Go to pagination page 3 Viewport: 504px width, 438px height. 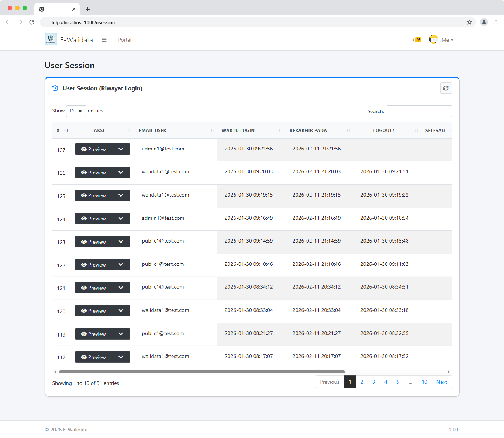(374, 382)
